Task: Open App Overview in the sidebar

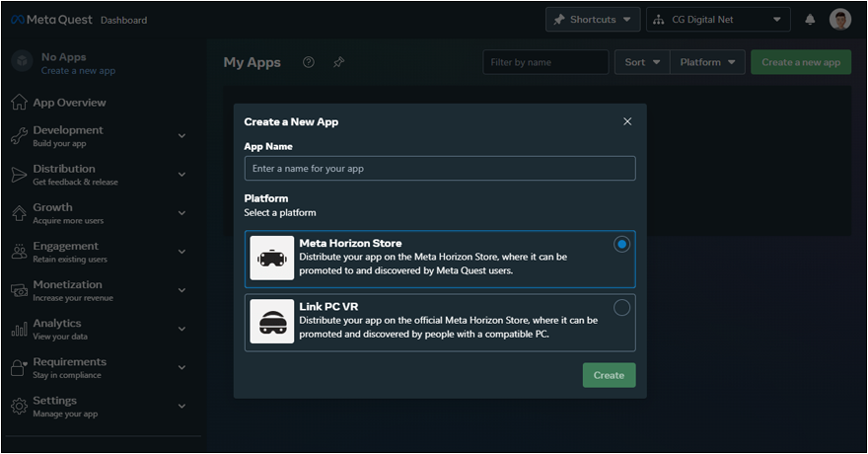Action: [x=69, y=103]
